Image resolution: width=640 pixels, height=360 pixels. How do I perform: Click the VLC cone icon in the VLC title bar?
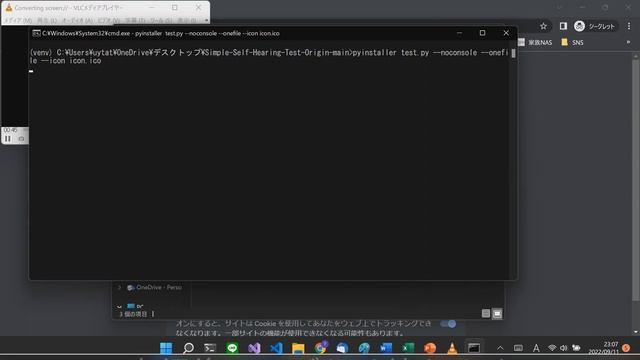click(x=9, y=8)
